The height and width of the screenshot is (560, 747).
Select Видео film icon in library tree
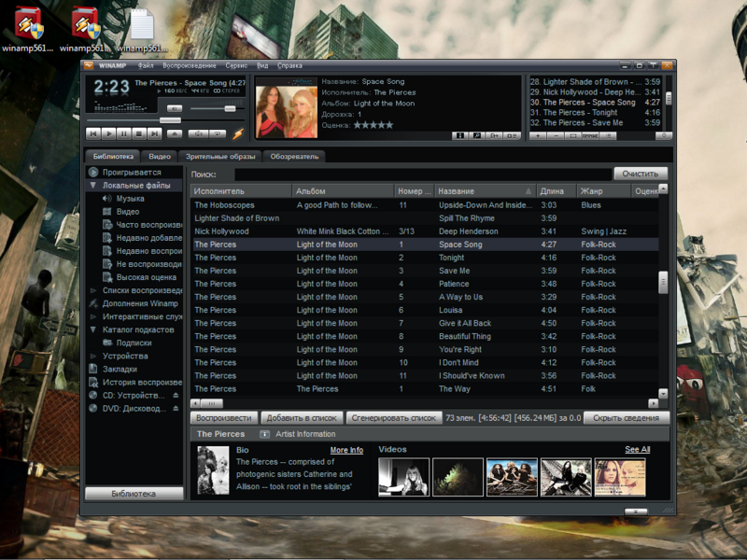coord(107,212)
